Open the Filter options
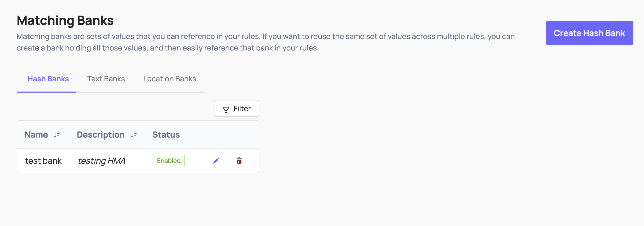This screenshot has width=644, height=226. (x=236, y=108)
